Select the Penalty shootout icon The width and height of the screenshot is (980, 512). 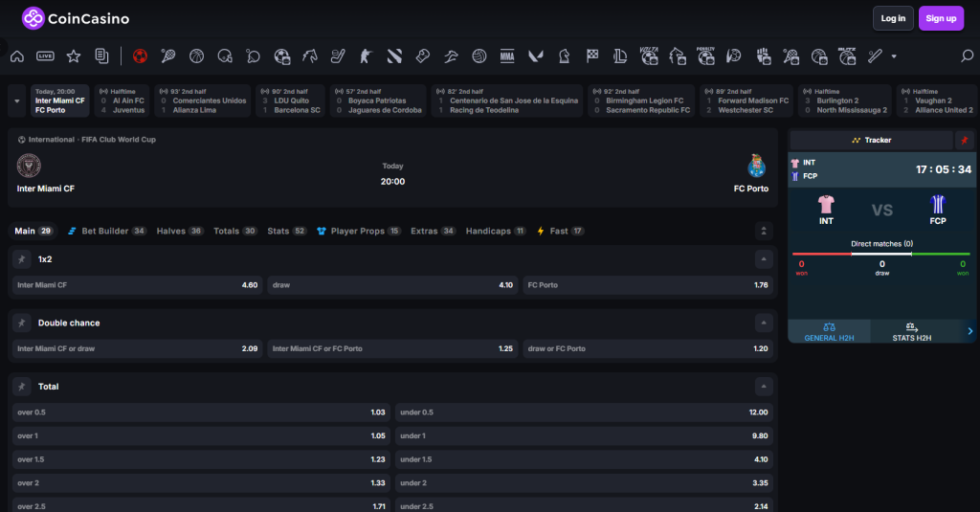705,56
